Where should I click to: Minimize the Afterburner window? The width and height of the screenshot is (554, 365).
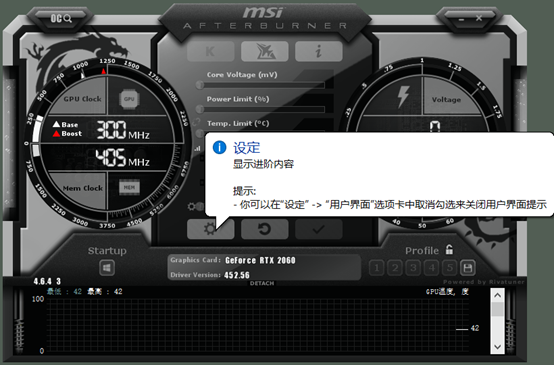461,19
